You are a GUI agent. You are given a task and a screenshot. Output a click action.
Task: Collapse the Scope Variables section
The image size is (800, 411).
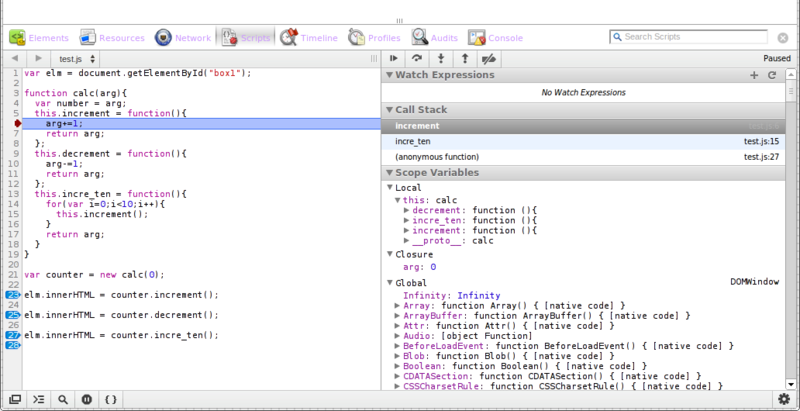(x=389, y=172)
